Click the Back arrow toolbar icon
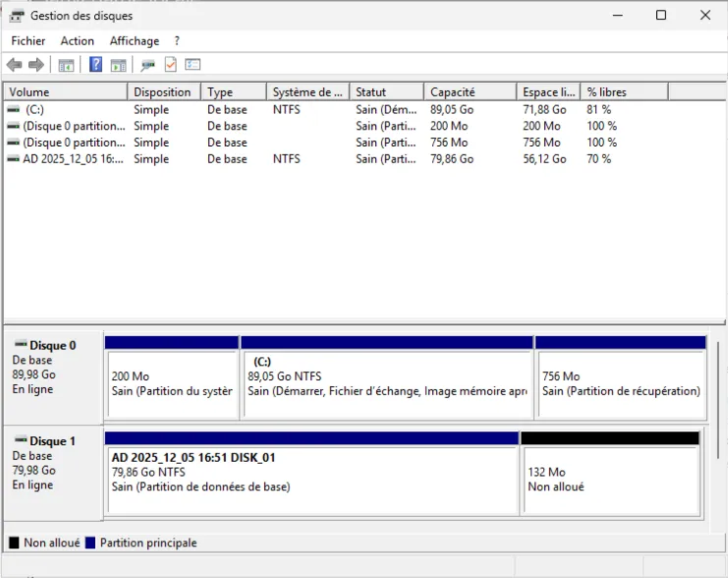The image size is (728, 578). tap(14, 65)
